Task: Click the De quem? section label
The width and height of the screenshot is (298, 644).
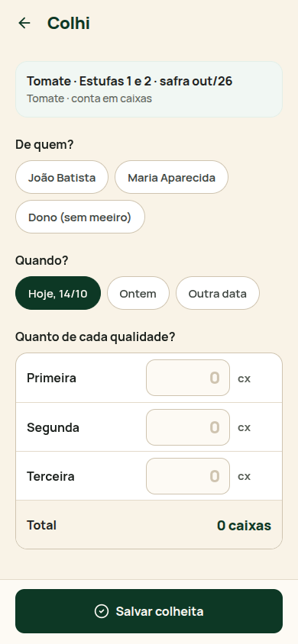Action: click(44, 144)
